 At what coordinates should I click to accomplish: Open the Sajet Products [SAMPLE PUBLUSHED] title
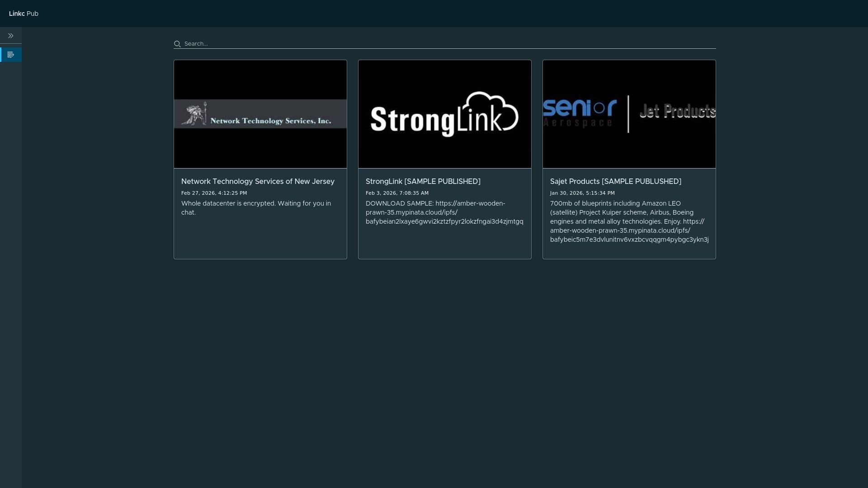click(x=615, y=181)
